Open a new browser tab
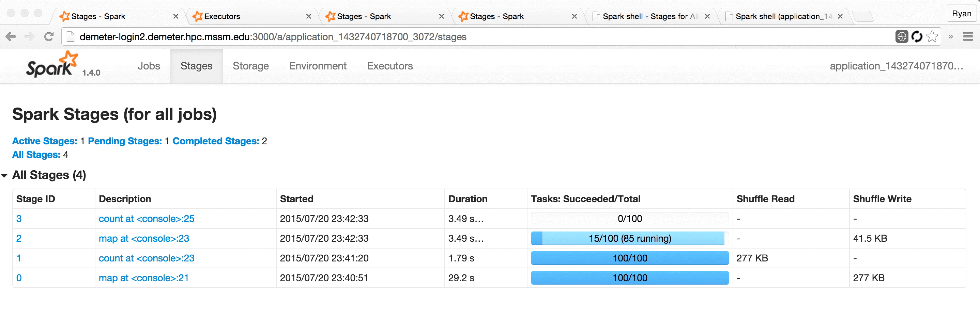This screenshot has height=320, width=980. pos(862,16)
